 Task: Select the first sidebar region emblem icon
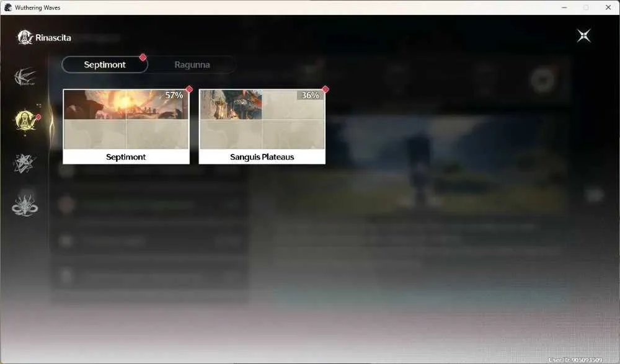25,77
